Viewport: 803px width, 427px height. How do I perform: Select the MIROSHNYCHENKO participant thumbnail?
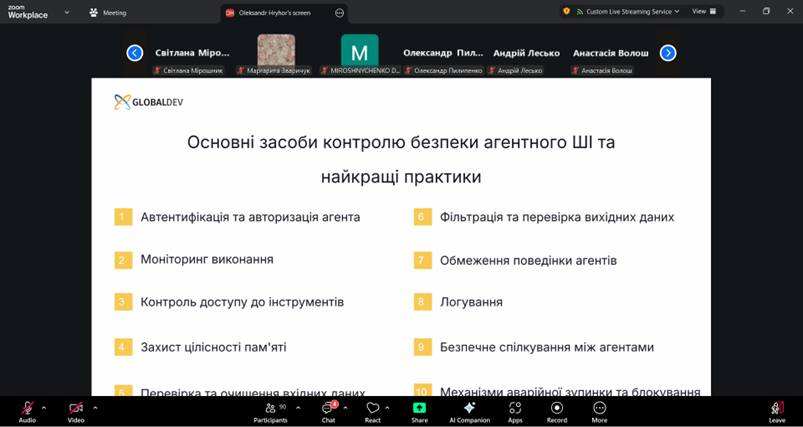(x=359, y=51)
